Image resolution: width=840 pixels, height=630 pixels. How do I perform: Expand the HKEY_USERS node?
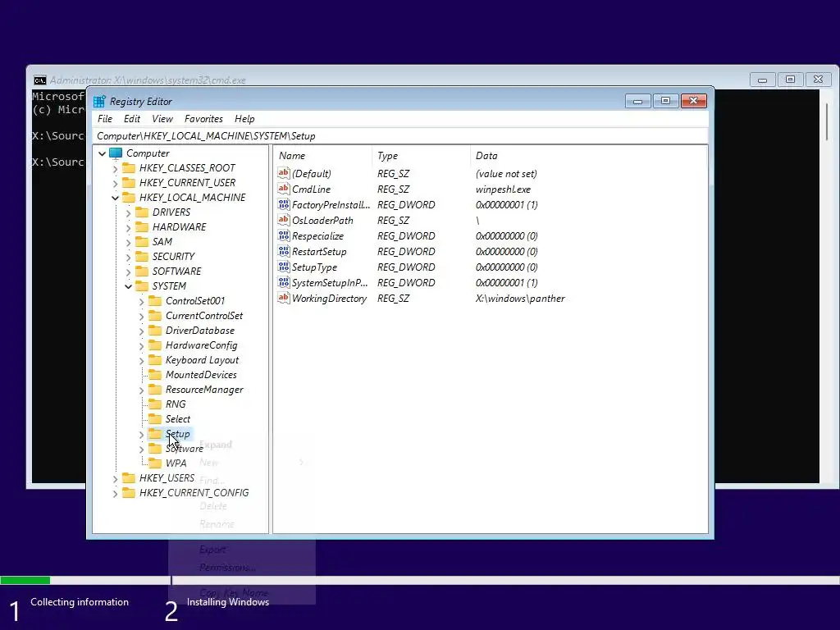pos(115,478)
